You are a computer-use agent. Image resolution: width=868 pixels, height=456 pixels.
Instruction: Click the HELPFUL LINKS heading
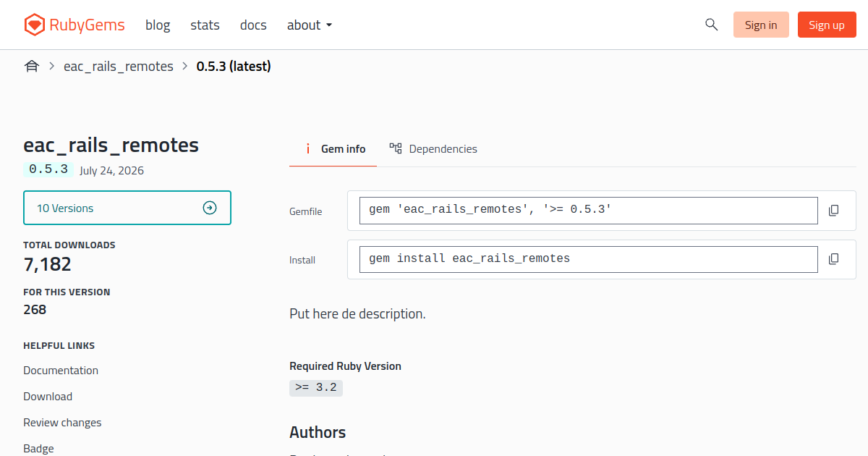(59, 346)
